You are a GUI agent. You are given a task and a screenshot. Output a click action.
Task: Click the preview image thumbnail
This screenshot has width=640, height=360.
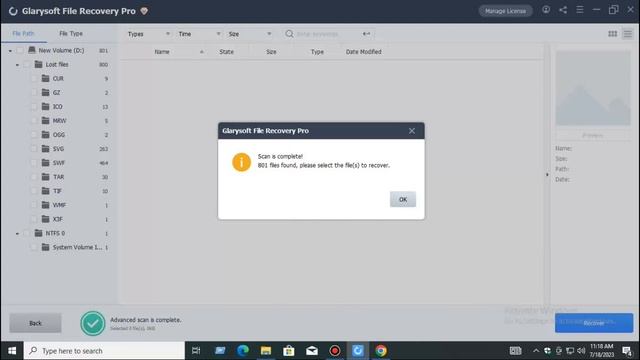point(593,88)
